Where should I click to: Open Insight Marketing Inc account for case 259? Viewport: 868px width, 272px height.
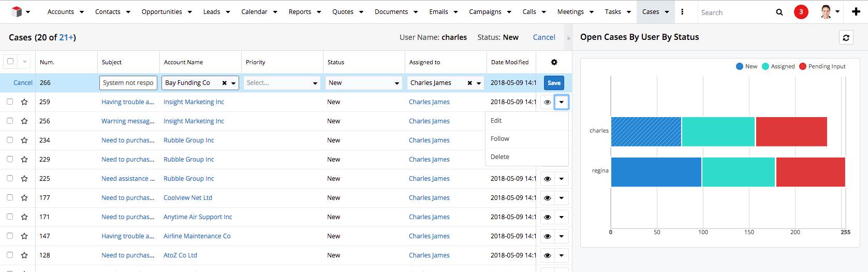pyautogui.click(x=194, y=102)
